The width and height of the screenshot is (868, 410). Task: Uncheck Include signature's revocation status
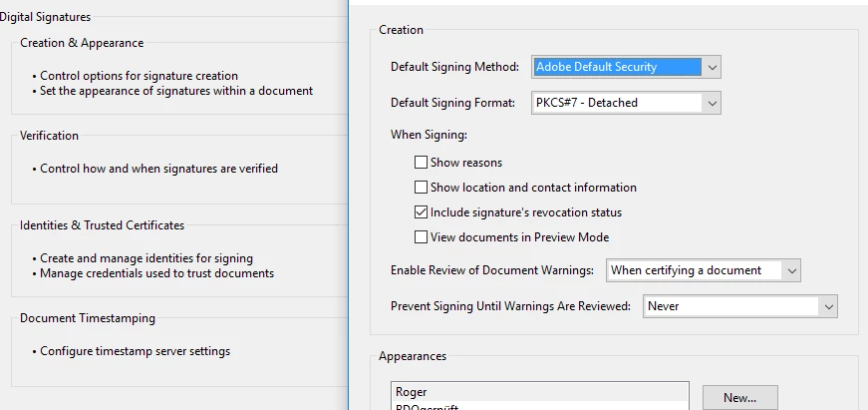(x=421, y=212)
